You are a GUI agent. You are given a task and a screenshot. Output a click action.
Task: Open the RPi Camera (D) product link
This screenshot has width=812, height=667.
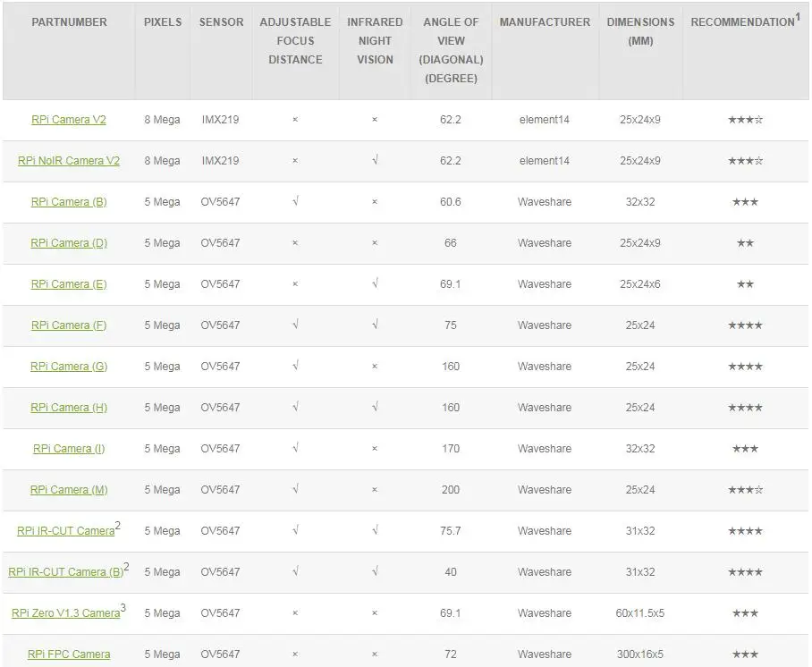point(69,243)
